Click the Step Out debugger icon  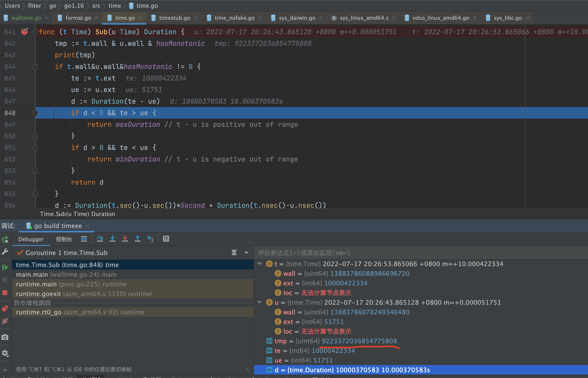(137, 239)
